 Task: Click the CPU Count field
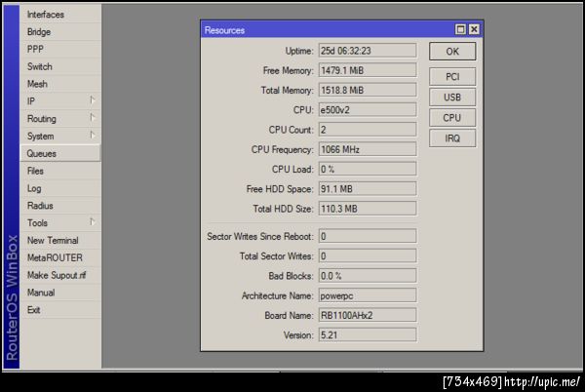pyautogui.click(x=368, y=130)
